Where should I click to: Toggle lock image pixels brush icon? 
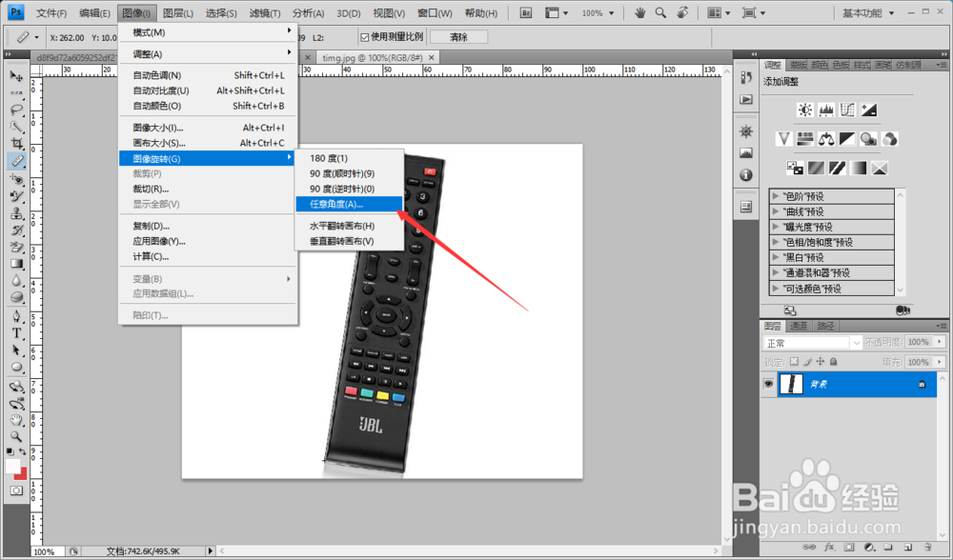(x=808, y=361)
